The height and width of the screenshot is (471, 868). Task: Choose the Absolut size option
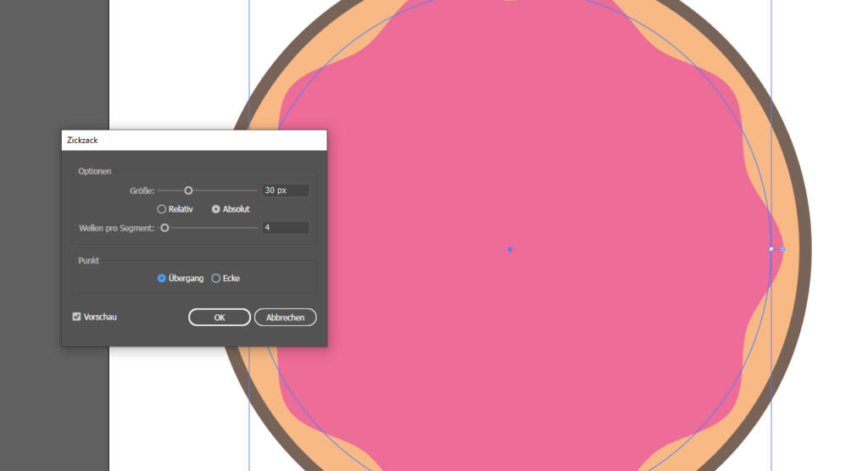216,209
